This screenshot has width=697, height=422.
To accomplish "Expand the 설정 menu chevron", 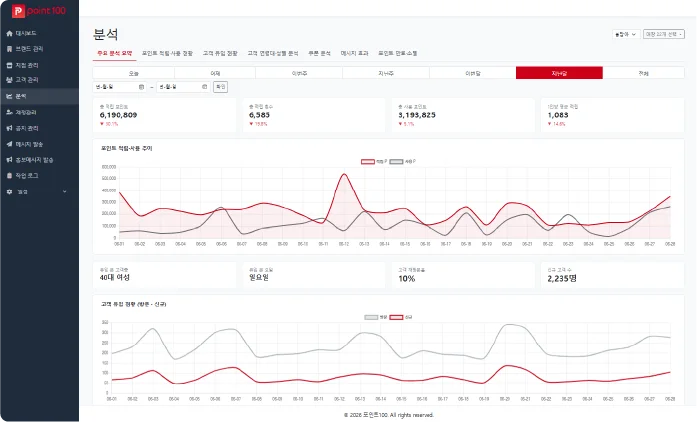I will click(x=64, y=192).
